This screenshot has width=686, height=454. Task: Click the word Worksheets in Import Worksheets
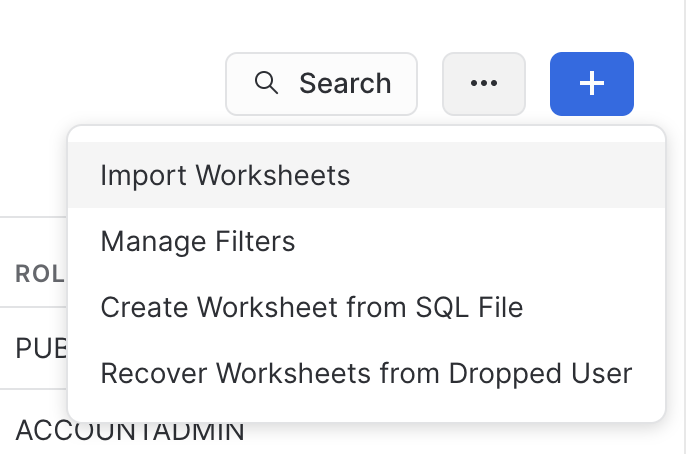click(273, 175)
